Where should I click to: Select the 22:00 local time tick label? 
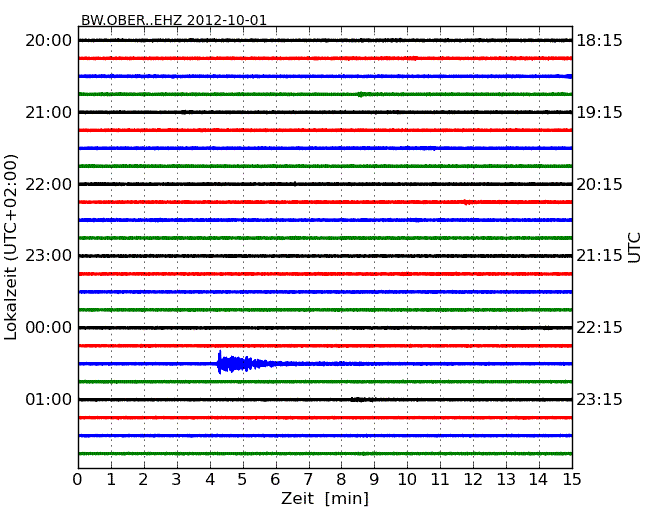49,184
